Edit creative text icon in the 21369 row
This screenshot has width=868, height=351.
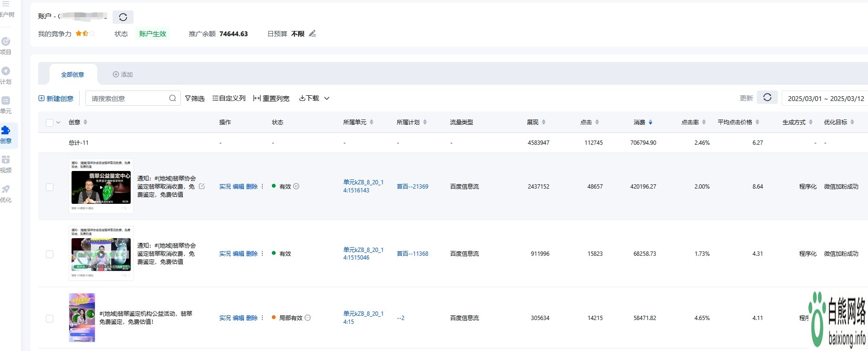click(x=202, y=186)
